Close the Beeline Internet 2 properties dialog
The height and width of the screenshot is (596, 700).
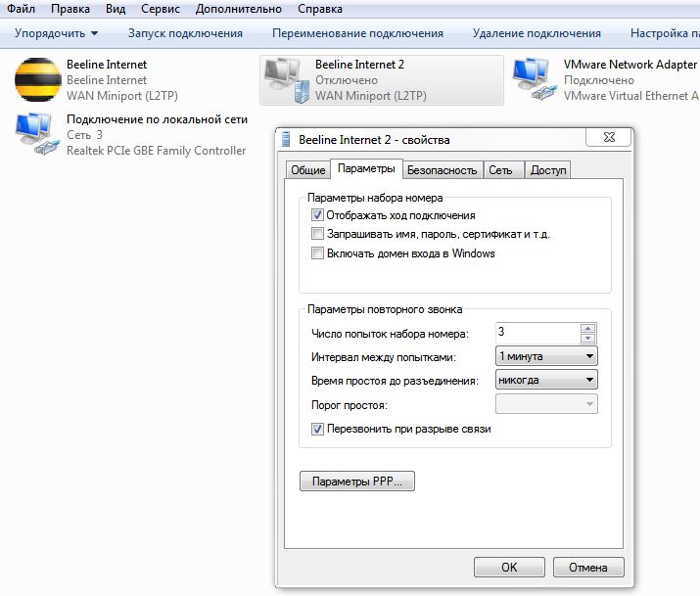pyautogui.click(x=609, y=137)
